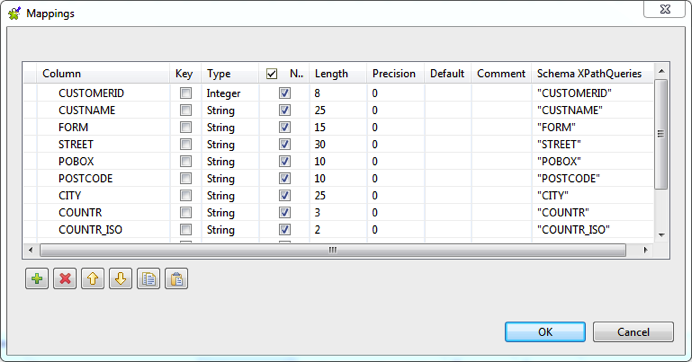Open the Type cell for STREET row
Screen dimensions: 692x362
click(230, 144)
